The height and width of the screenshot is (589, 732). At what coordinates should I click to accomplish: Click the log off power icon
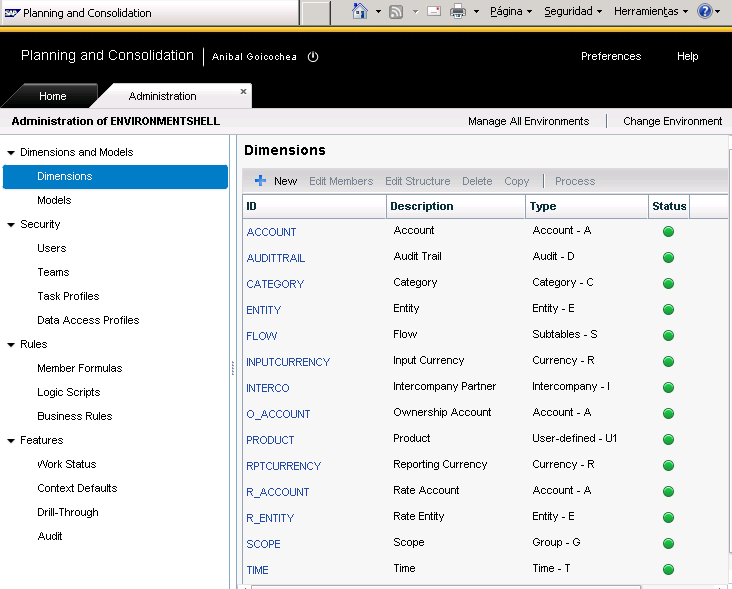point(313,57)
